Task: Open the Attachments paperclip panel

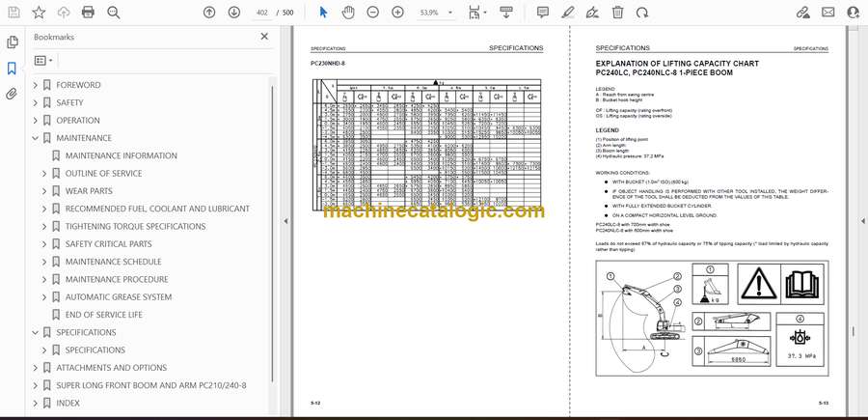Action: coord(12,94)
